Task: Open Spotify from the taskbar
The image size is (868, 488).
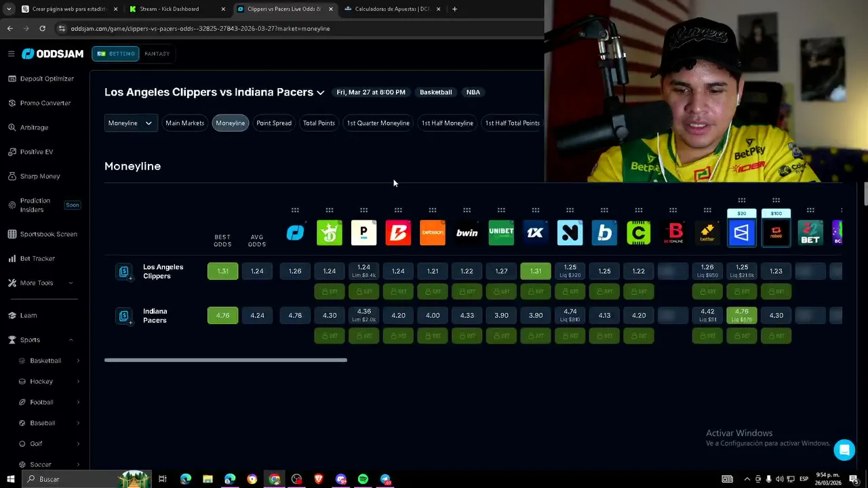Action: pyautogui.click(x=363, y=479)
